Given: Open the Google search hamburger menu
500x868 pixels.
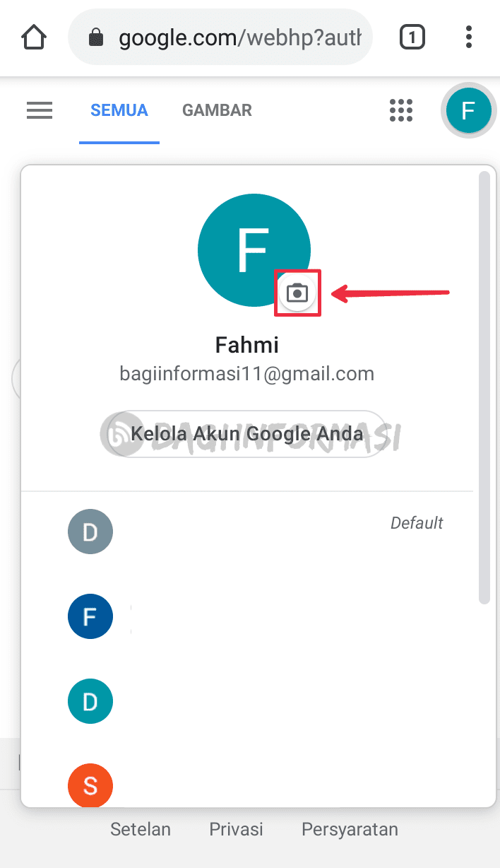Looking at the screenshot, I should click(x=39, y=110).
